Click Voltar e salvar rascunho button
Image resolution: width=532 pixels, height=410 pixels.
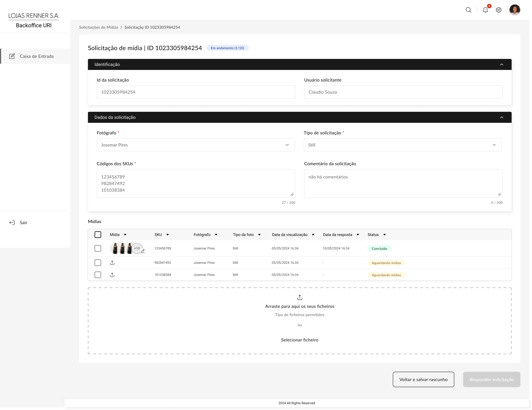point(423,379)
